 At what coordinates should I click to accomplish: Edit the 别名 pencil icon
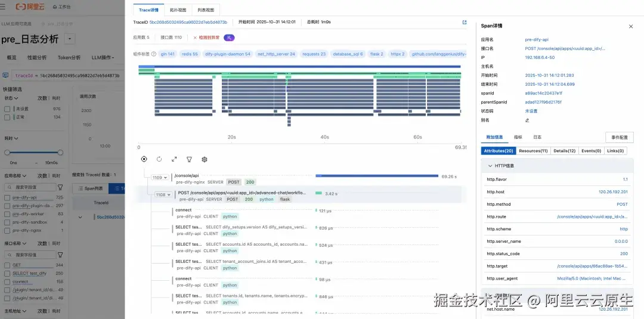[x=527, y=120]
